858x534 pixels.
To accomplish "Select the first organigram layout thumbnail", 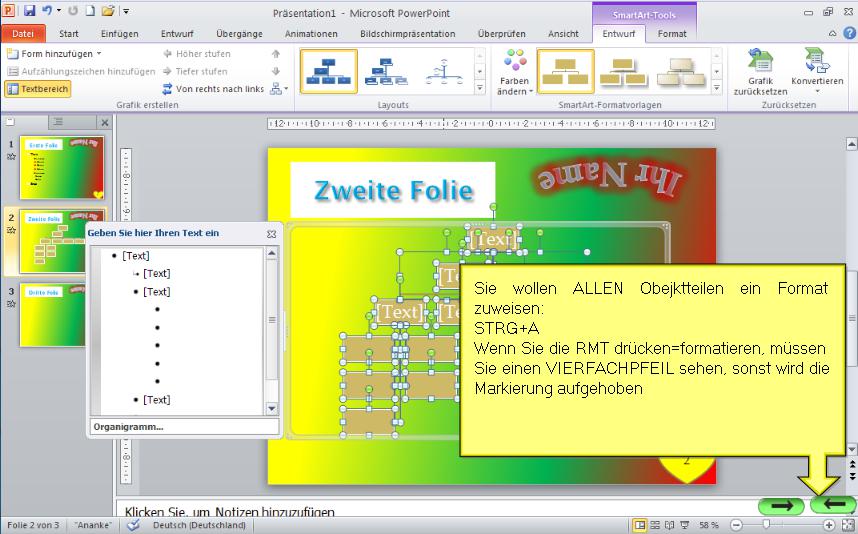I will click(x=328, y=71).
